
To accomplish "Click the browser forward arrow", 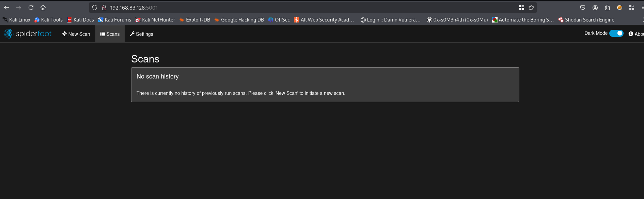I will 19,8.
